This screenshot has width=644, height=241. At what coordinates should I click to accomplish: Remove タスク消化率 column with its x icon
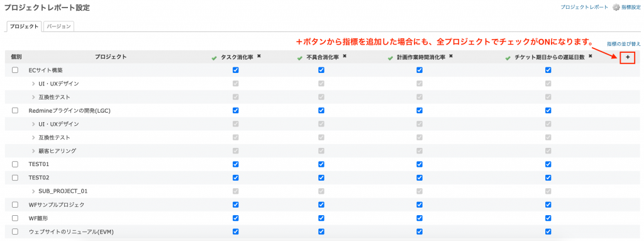(259, 56)
